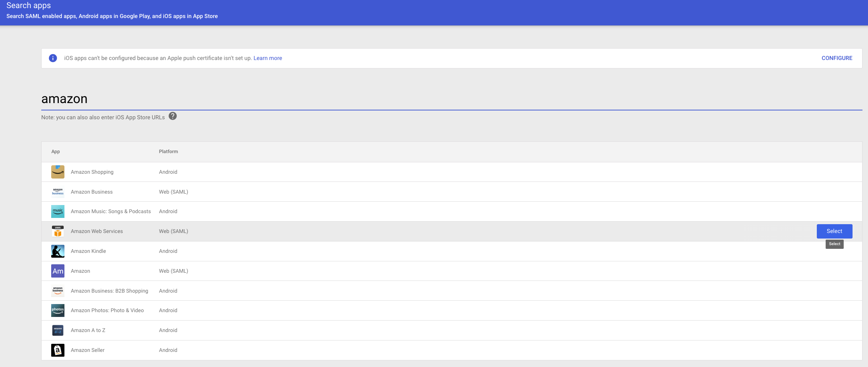Click the Amazon Shopping app icon
The width and height of the screenshot is (868, 367).
point(58,172)
